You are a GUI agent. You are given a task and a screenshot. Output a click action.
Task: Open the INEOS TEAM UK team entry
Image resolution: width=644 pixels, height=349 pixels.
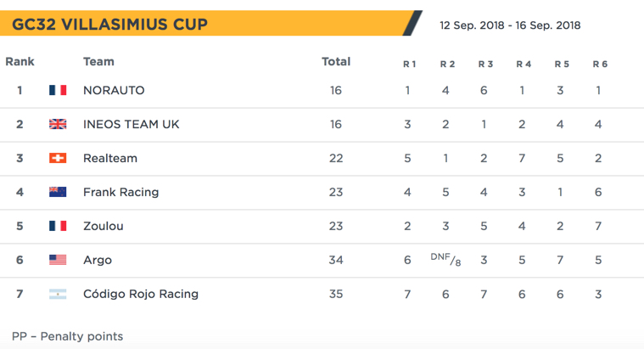131,124
